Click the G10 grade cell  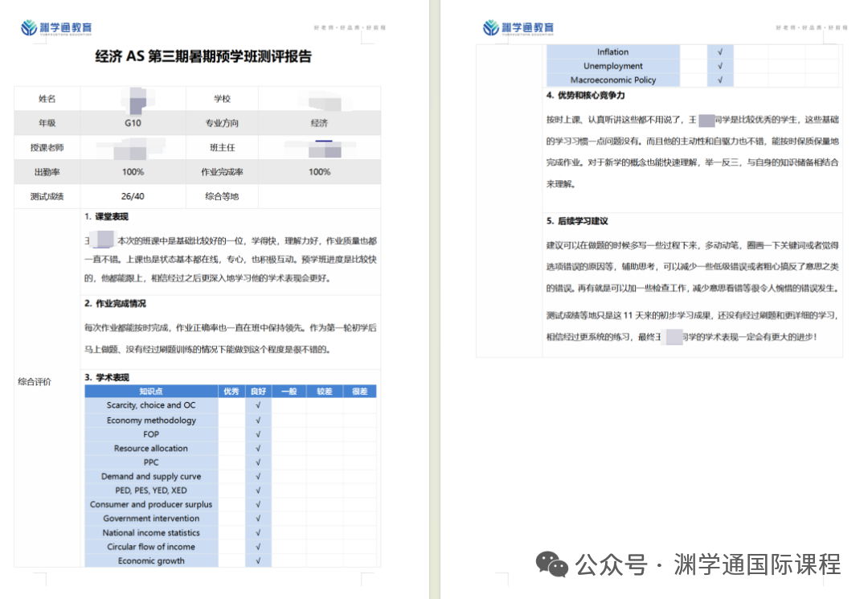click(x=133, y=123)
